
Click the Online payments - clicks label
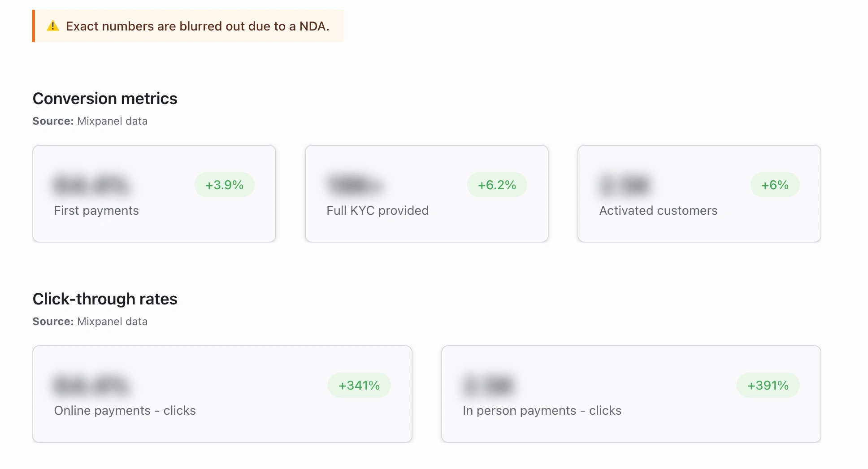point(125,411)
